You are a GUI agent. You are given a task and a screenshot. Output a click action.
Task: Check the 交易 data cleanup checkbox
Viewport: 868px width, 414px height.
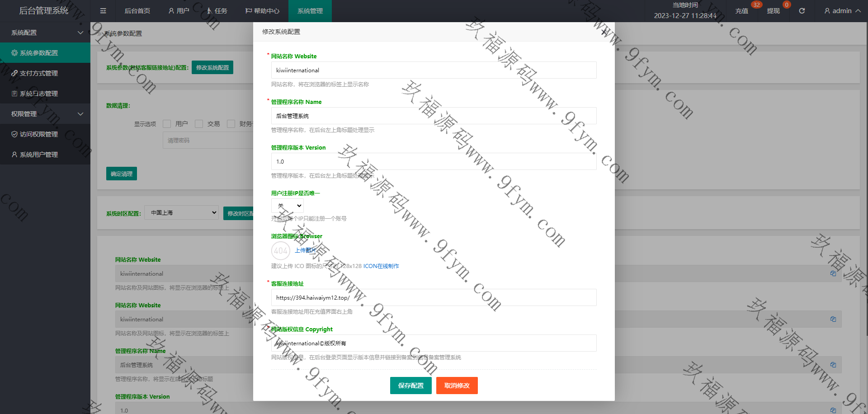199,124
